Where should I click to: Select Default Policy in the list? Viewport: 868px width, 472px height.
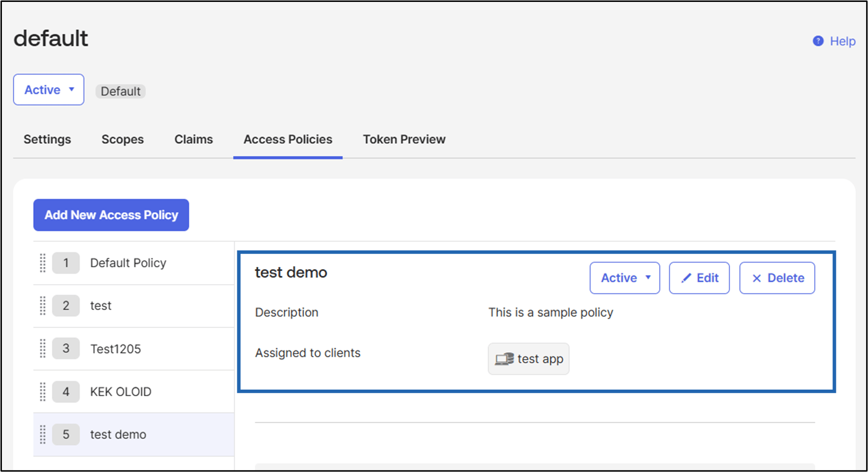134,263
